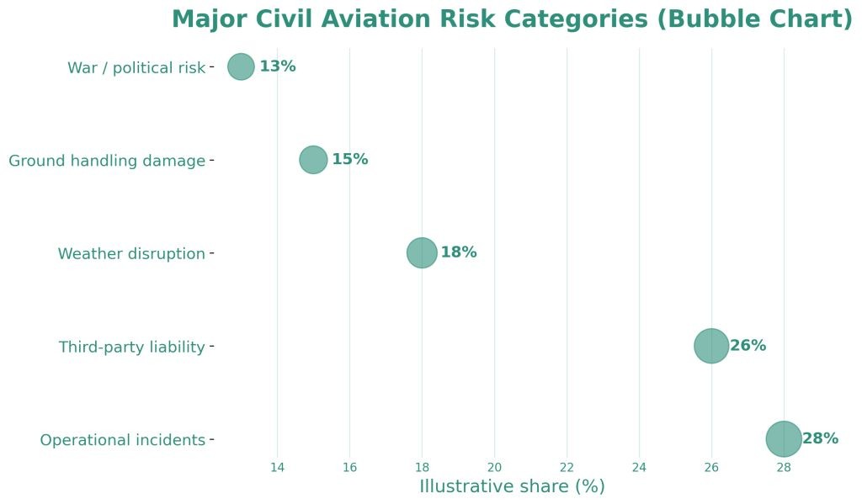The image size is (862, 504).
Task: Click the 15% data label
Action: (349, 160)
